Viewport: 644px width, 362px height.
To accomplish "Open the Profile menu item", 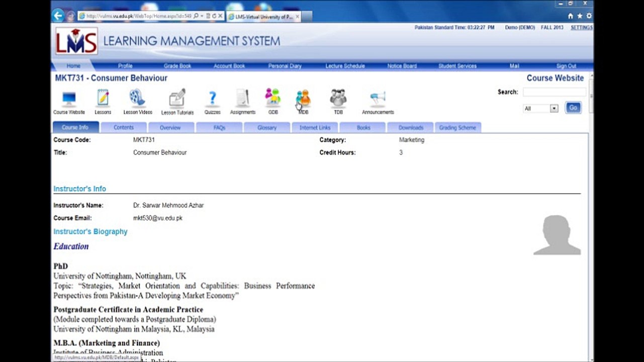I will coord(125,66).
